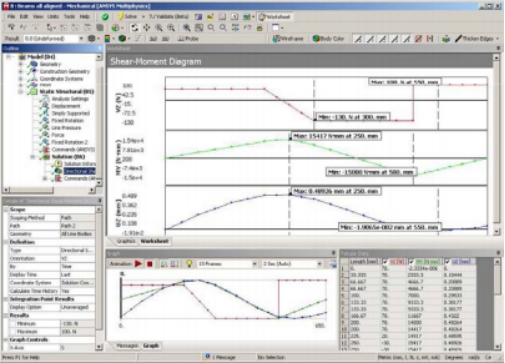Image resolution: width=505 pixels, height=363 pixels.
Task: Collapse the Integration Point Results section
Action: coord(6,299)
